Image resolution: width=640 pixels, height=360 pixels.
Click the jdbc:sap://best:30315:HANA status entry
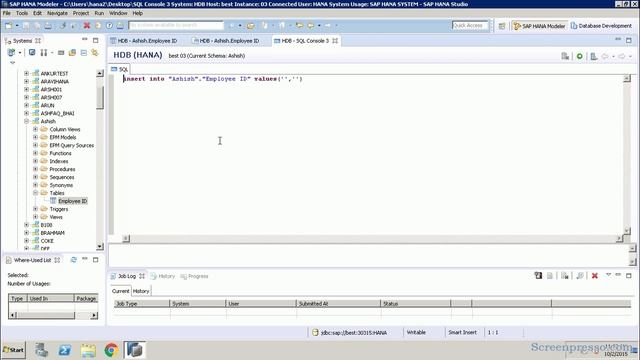[350, 333]
